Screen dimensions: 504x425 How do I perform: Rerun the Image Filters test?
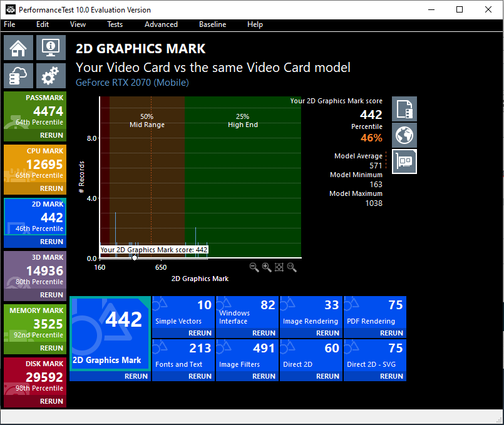coord(264,376)
